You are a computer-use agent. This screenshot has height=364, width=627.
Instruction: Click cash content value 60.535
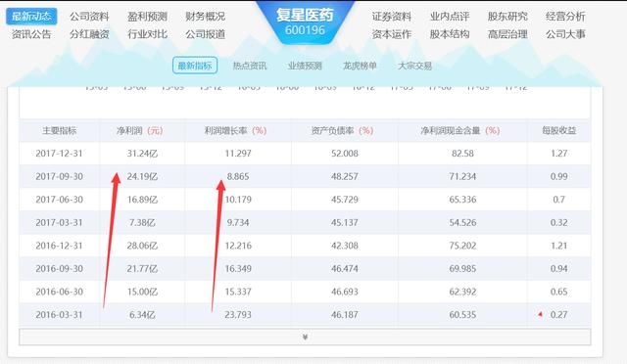[462, 315]
